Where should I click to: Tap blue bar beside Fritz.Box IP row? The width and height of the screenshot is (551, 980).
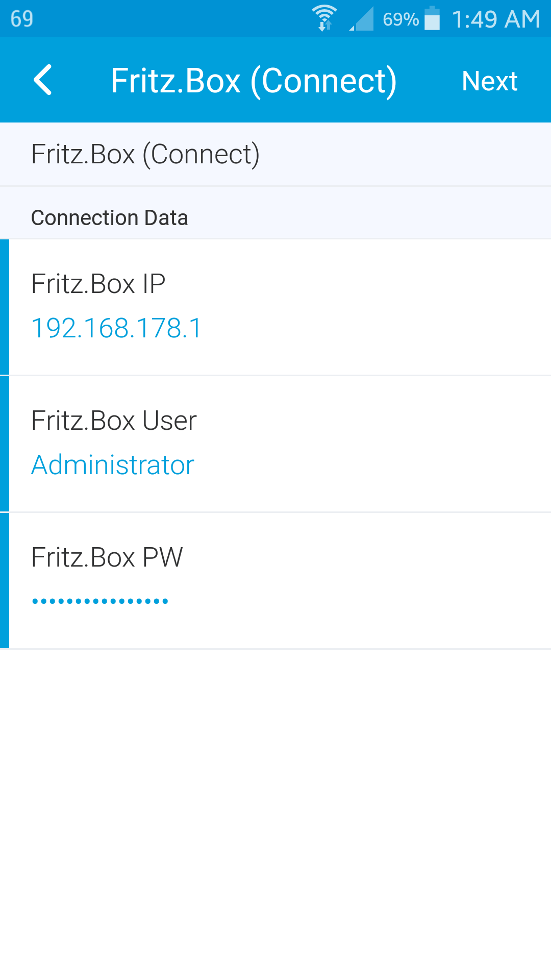click(x=5, y=307)
